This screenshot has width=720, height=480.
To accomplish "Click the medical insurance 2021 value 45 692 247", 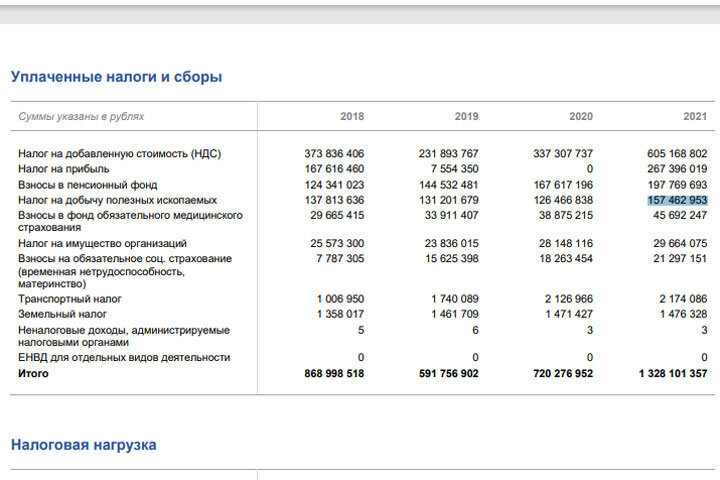I will tap(680, 215).
